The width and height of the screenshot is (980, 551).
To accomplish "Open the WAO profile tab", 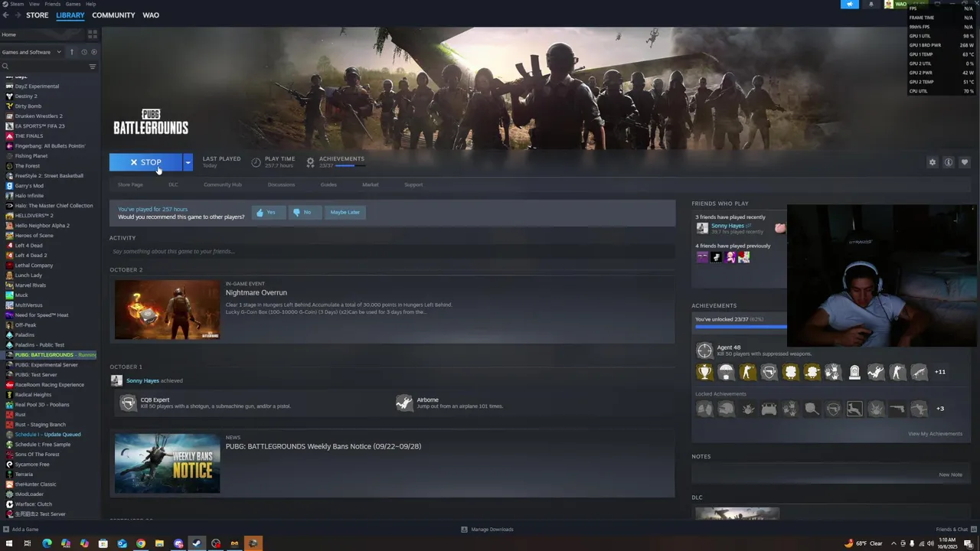I will [x=151, y=15].
